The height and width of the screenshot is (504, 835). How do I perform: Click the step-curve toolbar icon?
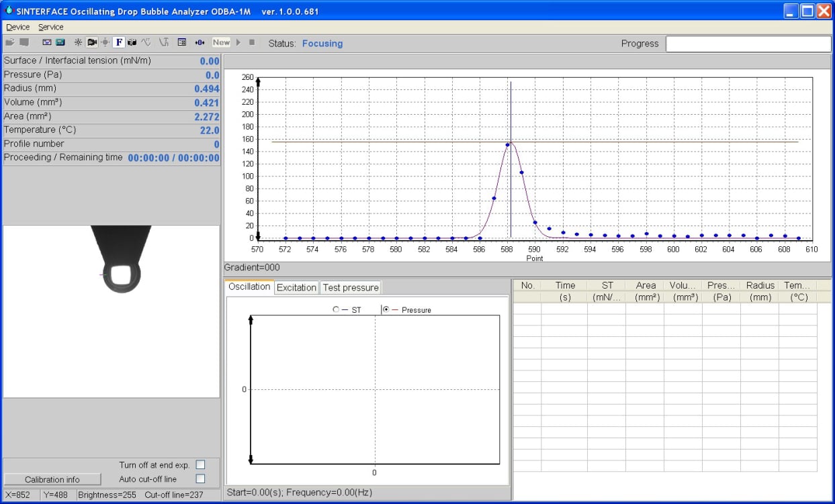(x=164, y=42)
